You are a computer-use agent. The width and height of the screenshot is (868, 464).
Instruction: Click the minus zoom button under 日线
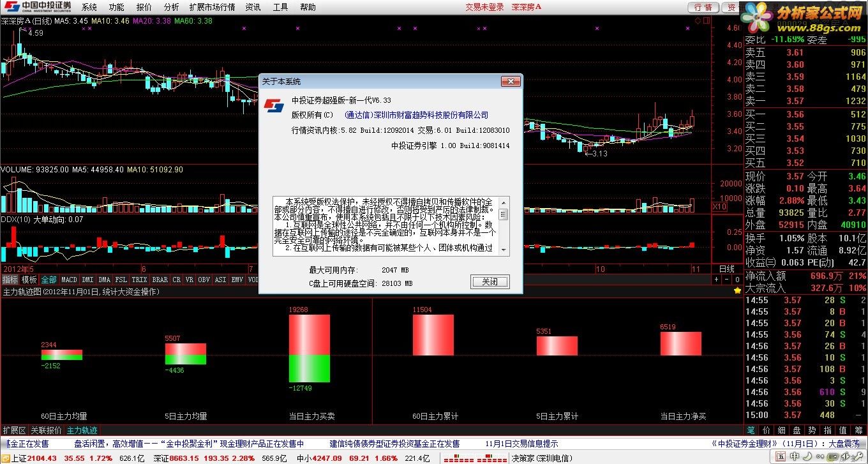(x=727, y=280)
